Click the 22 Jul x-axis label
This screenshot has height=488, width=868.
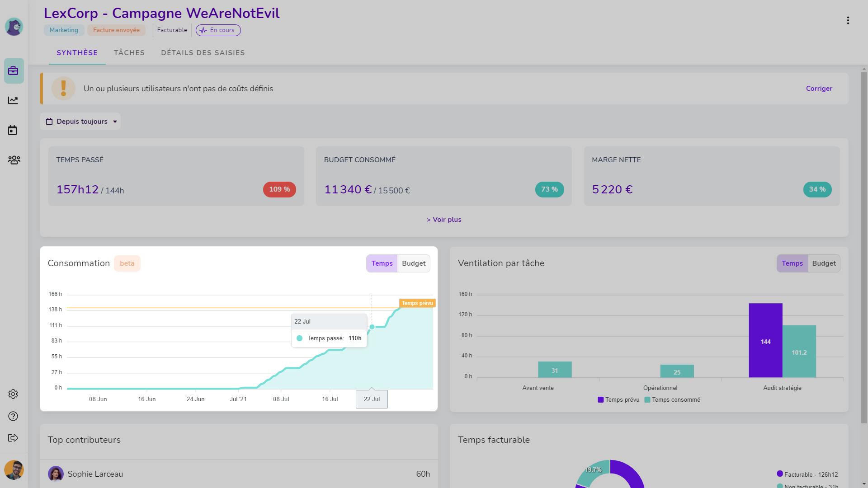tap(372, 399)
